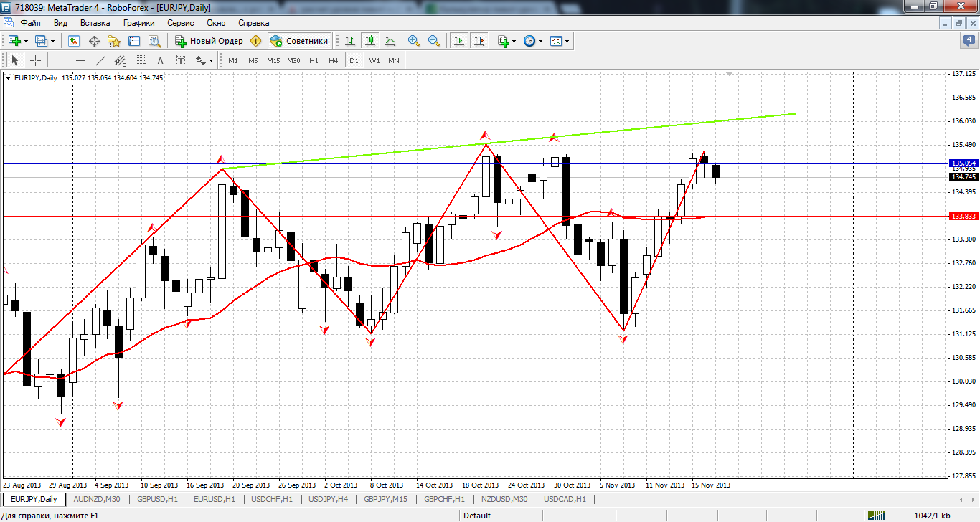Toggle the Советники auto-trading button
The height and width of the screenshot is (522, 980).
[x=300, y=41]
